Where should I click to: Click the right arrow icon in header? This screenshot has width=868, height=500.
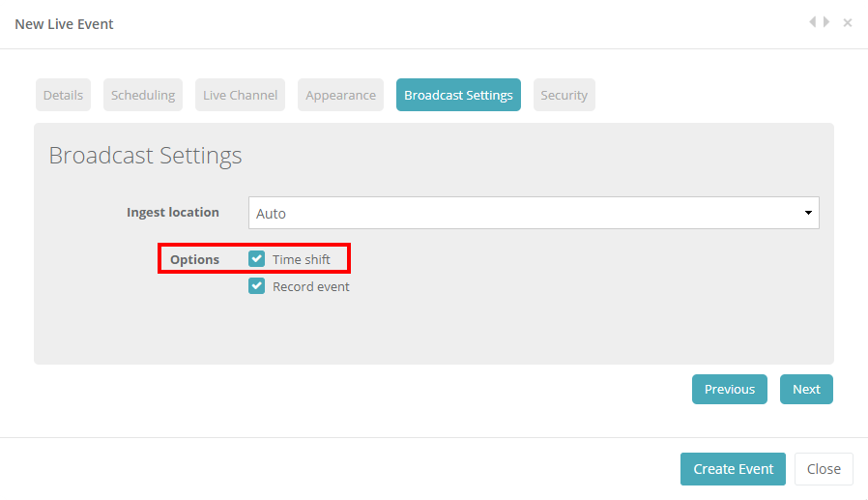[x=826, y=22]
